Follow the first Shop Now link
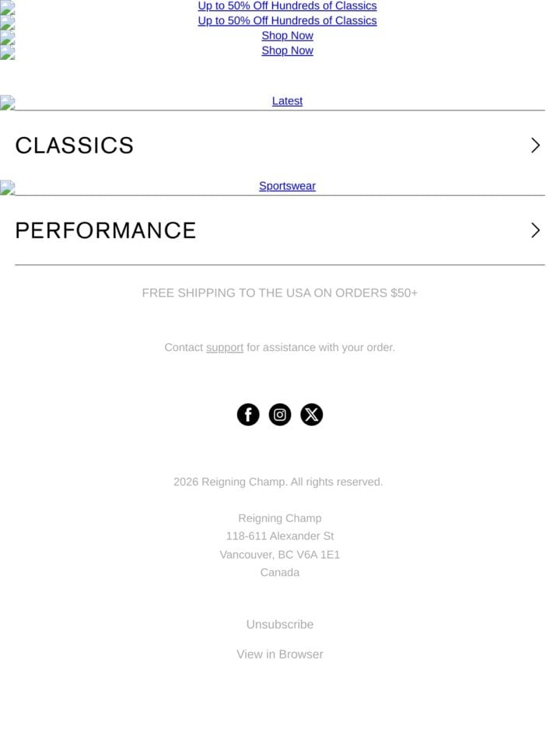Viewport: 560px width, 747px height. pyautogui.click(x=287, y=36)
